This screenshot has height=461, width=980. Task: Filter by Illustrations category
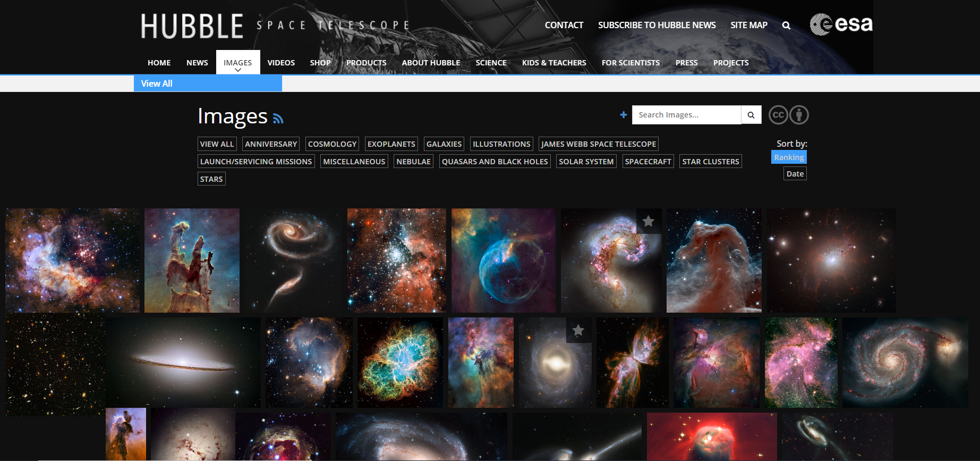(501, 144)
